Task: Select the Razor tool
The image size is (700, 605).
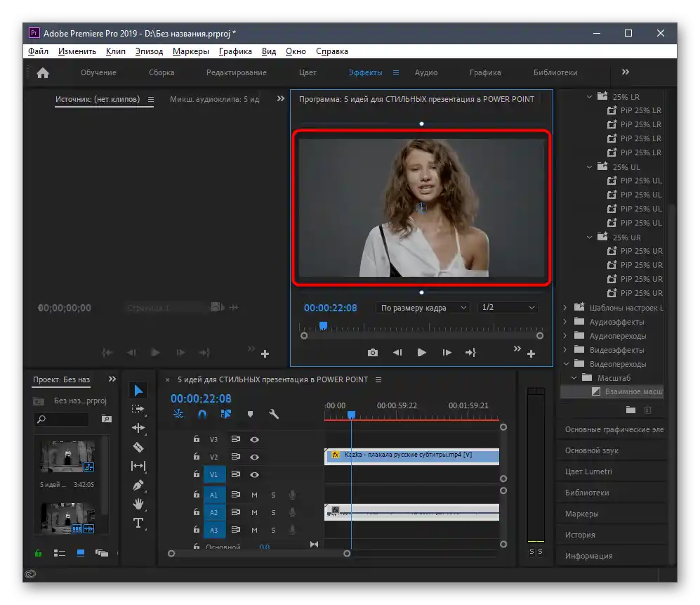Action: 138,447
